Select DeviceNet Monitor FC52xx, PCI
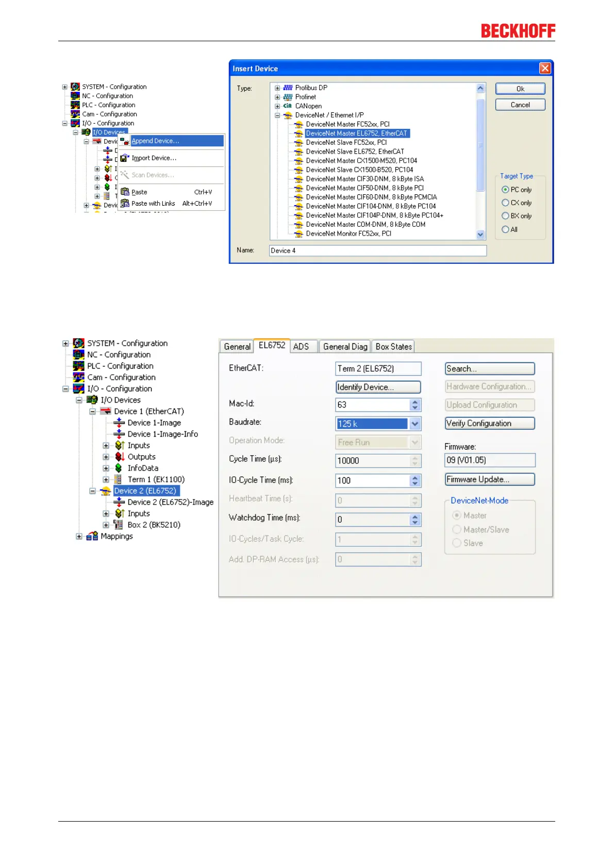The width and height of the screenshot is (614, 868). (349, 233)
